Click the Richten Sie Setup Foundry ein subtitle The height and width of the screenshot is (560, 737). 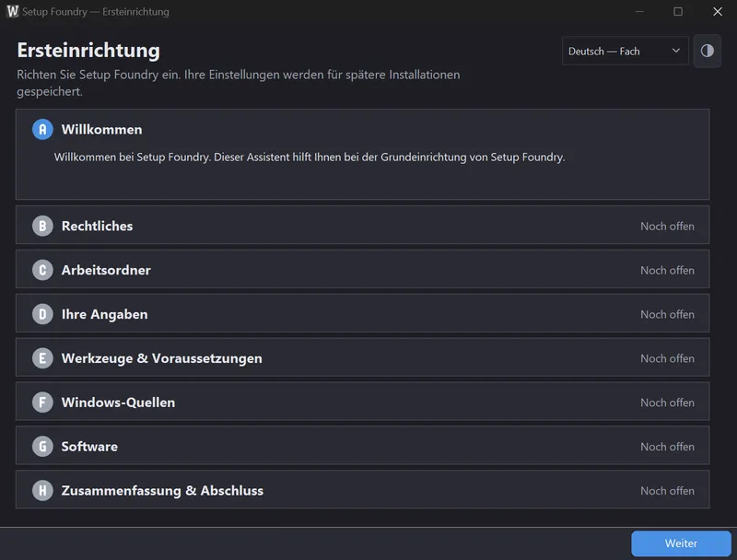tap(239, 83)
